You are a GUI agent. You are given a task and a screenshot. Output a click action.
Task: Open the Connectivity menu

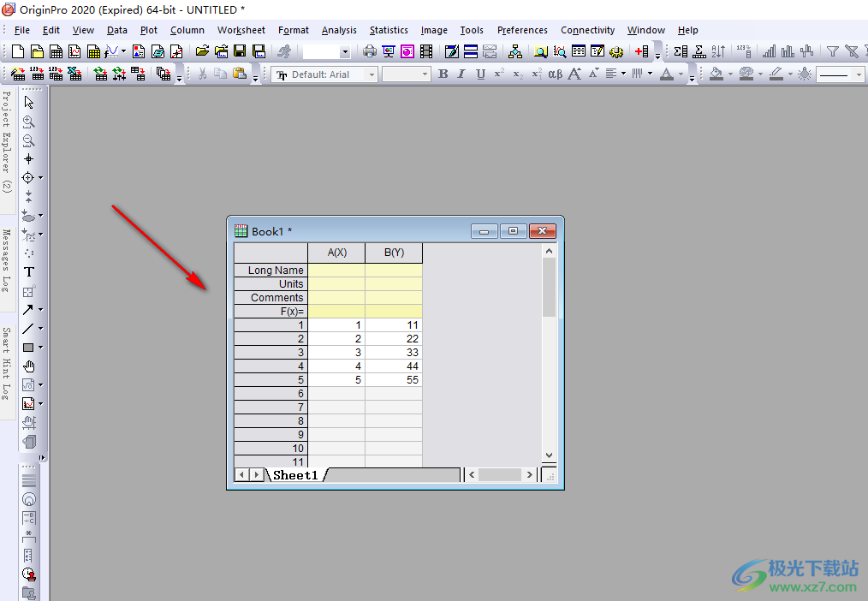pyautogui.click(x=587, y=30)
